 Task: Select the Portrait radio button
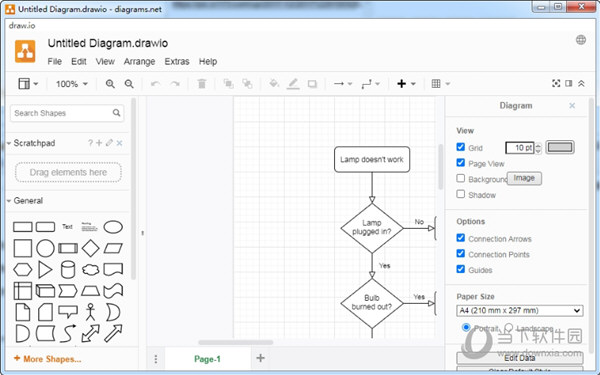tap(466, 328)
